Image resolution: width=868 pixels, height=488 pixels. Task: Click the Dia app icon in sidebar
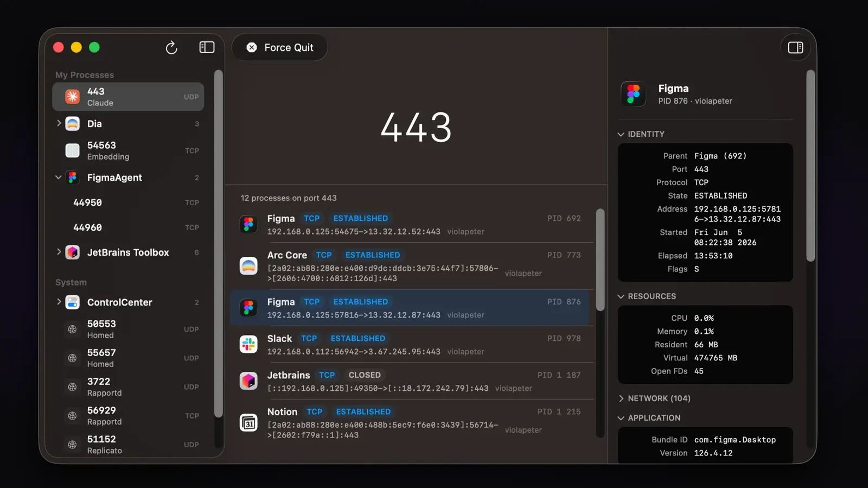click(72, 124)
